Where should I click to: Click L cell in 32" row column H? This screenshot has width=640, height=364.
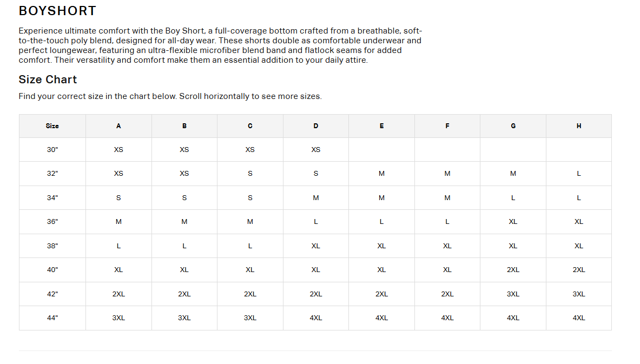click(579, 174)
